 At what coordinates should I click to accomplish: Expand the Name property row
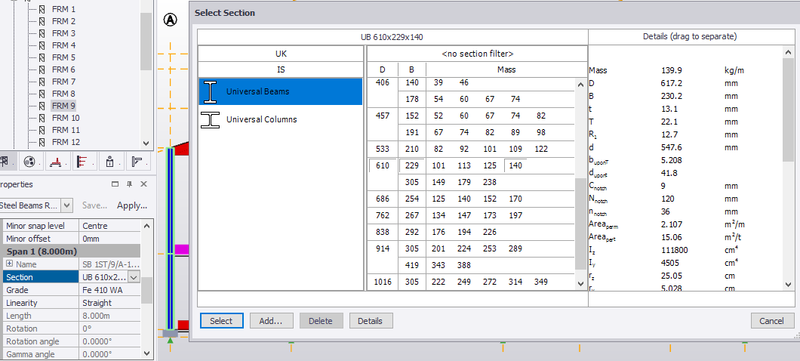[x=10, y=264]
